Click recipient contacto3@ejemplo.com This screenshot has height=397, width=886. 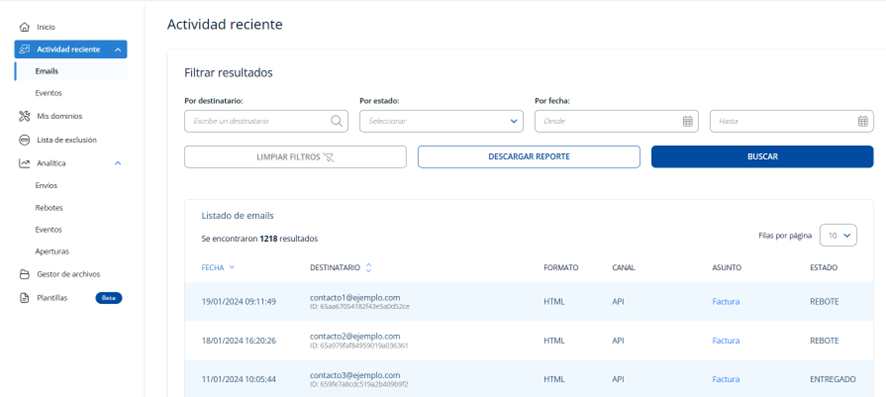pyautogui.click(x=355, y=376)
